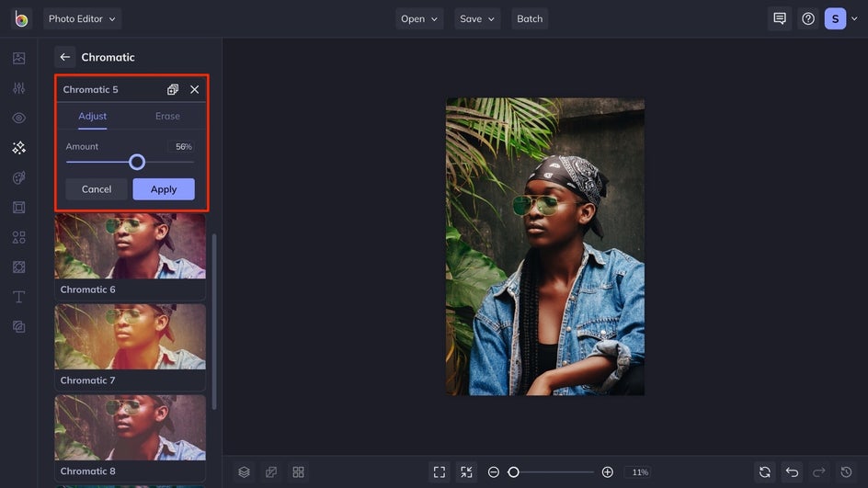Click the undo arrow icon
The height and width of the screenshot is (488, 868).
(793, 472)
